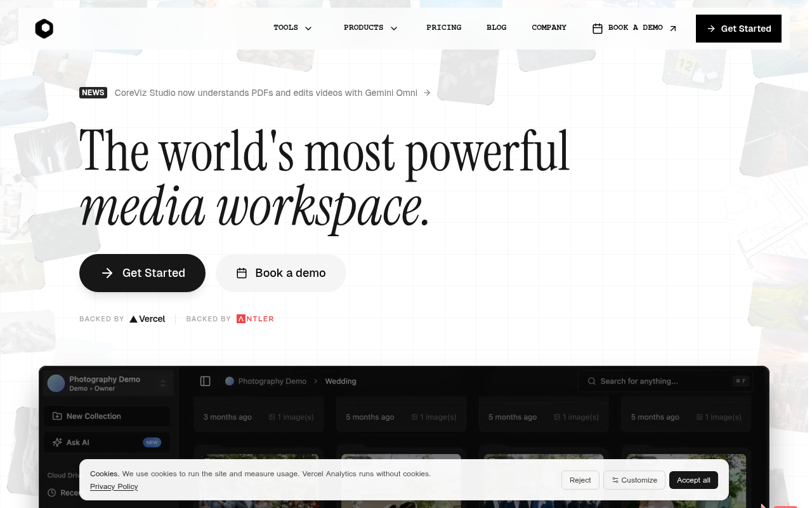Expand the Tools dropdown chevron
Image resolution: width=812 pixels, height=508 pixels.
coord(308,29)
